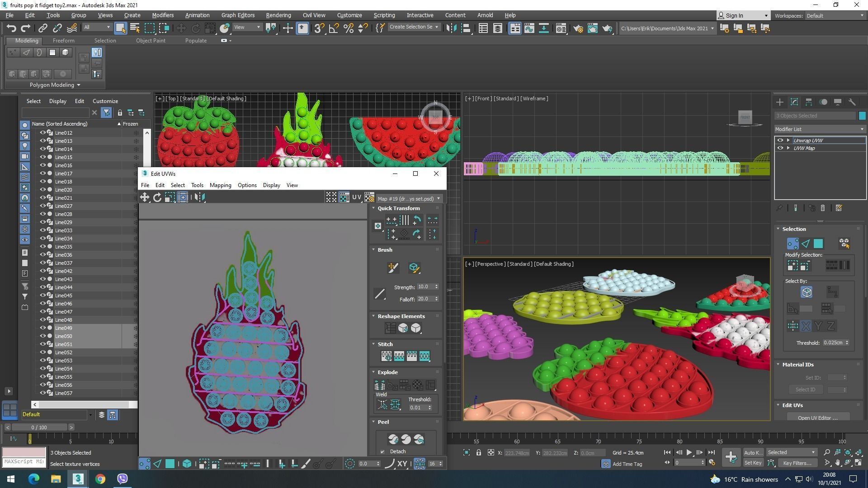868x488 pixels.
Task: Select the Select and Move tool
Action: tap(181, 28)
